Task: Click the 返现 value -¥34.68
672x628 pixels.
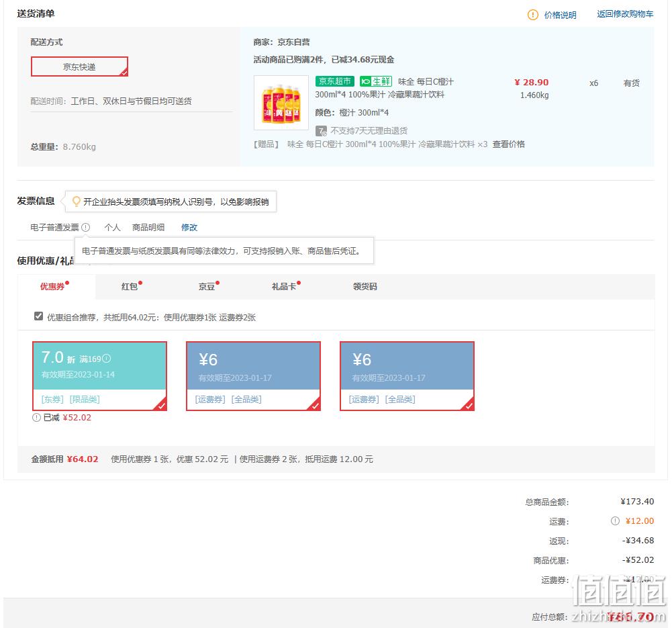Action: click(x=638, y=541)
